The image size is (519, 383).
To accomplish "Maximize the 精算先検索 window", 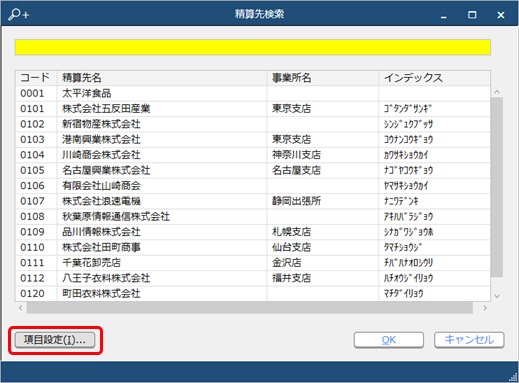I will 472,15.
